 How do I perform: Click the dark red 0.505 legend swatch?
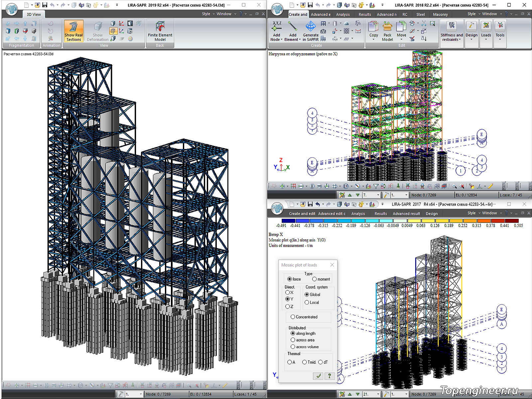tap(512, 221)
